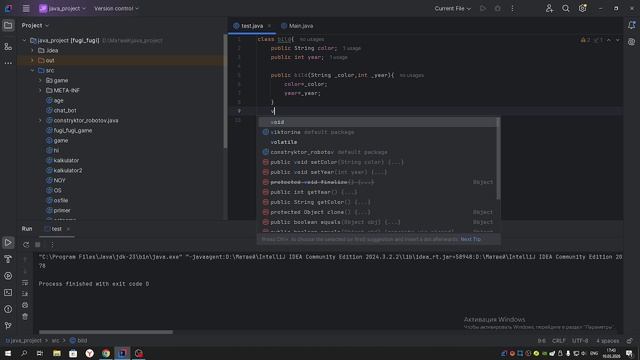Expand the game folder

click(x=40, y=80)
